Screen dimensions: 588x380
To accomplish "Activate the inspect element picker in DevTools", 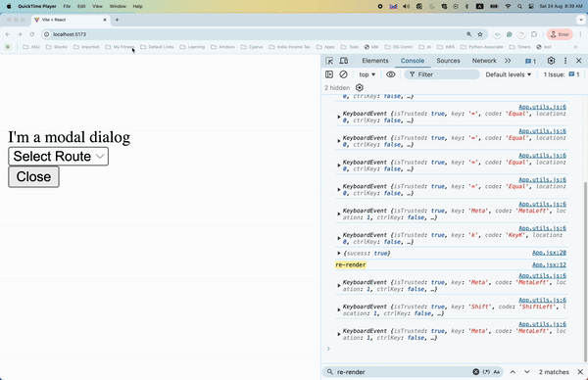I will click(x=329, y=61).
